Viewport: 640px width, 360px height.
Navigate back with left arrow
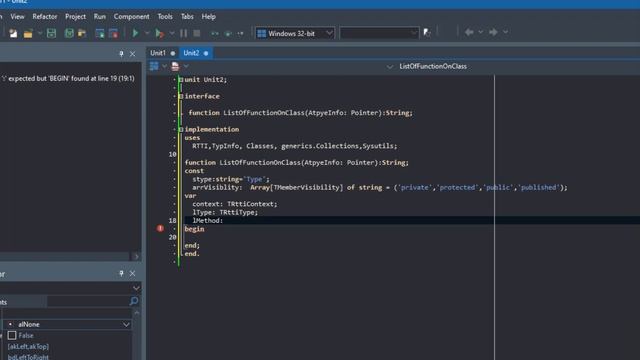click(469, 32)
